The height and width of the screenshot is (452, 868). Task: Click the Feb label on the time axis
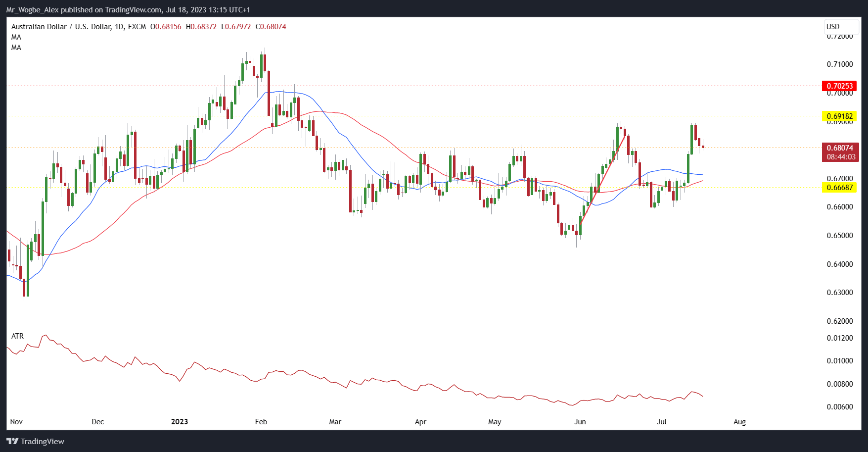point(261,422)
